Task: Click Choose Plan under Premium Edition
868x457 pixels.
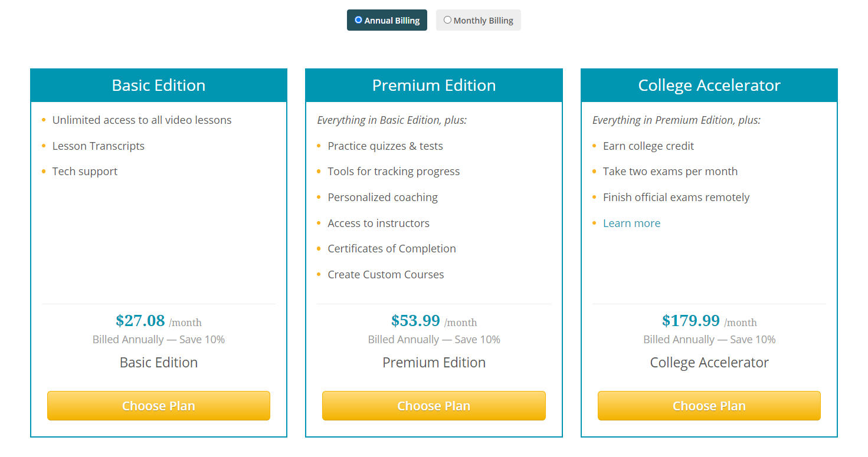Action: coord(434,406)
